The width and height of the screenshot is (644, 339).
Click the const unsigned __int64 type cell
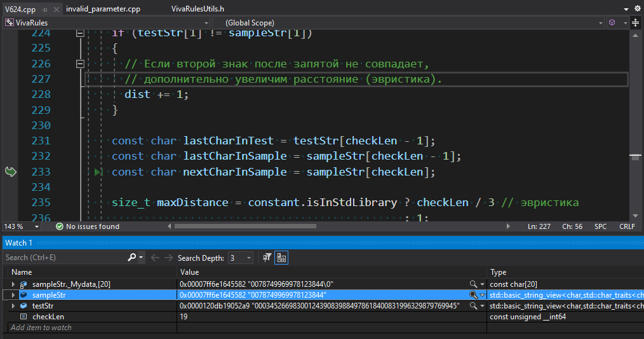pyautogui.click(x=528, y=316)
